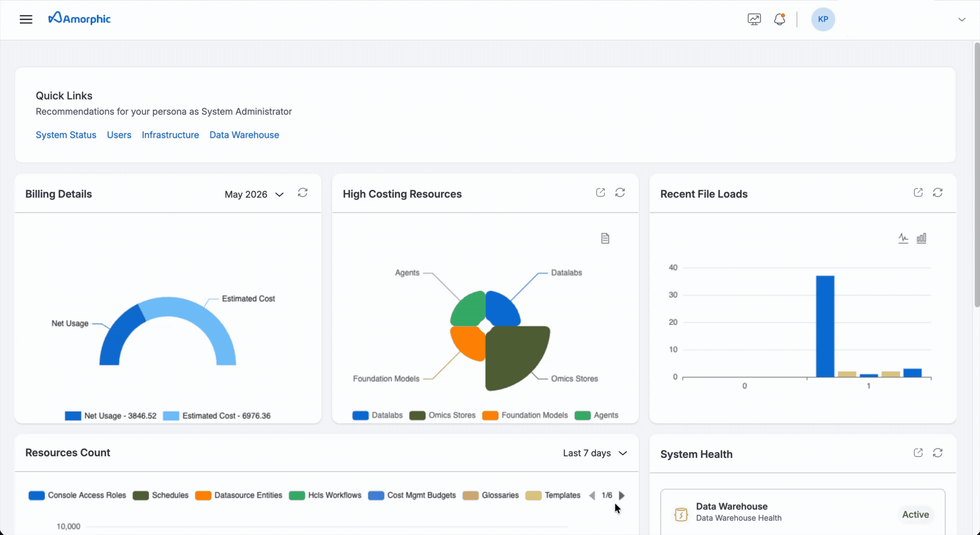Toggle Agents legend entry

(x=597, y=415)
